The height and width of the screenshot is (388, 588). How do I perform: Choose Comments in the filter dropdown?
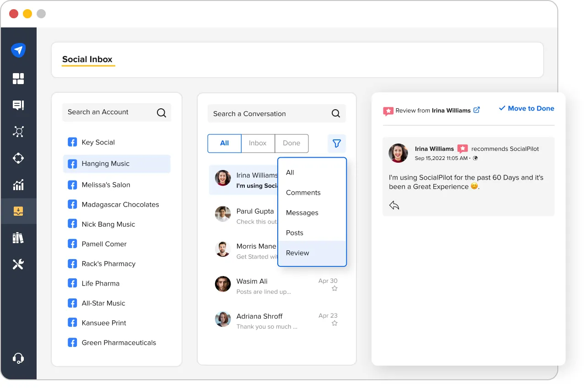[312, 192]
